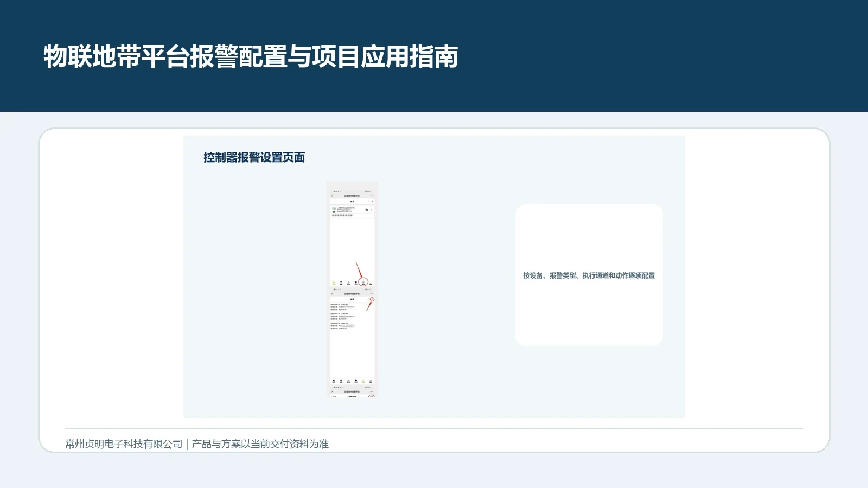Tap the circled settings icon on the alarm list header
Viewport: 868px width, 488px height.
(x=372, y=299)
